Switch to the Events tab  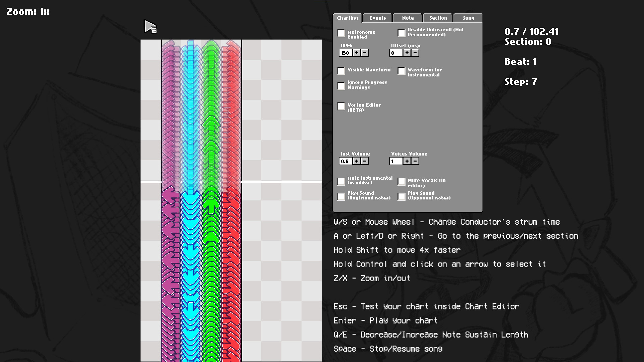tap(378, 18)
